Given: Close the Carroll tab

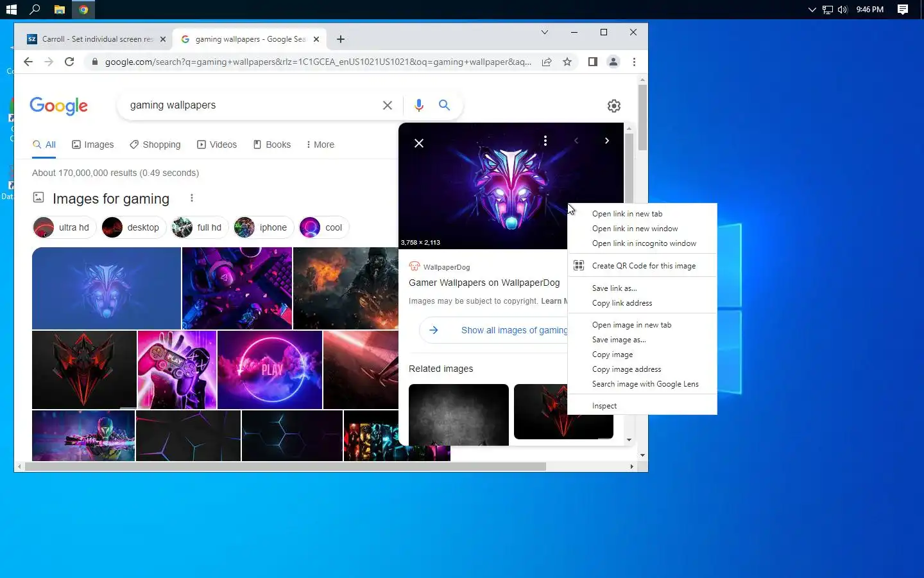Looking at the screenshot, I should pyautogui.click(x=163, y=39).
